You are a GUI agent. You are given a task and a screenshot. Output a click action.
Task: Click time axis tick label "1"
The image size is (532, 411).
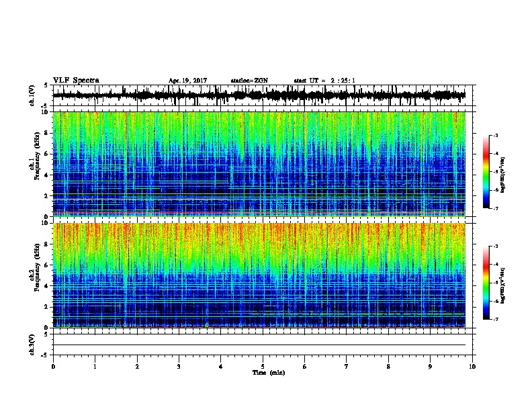[95, 367]
